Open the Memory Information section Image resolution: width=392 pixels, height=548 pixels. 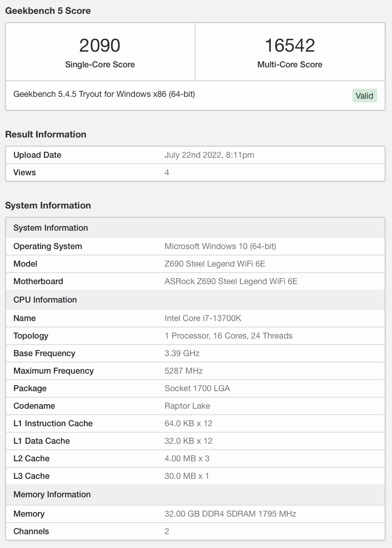(52, 494)
